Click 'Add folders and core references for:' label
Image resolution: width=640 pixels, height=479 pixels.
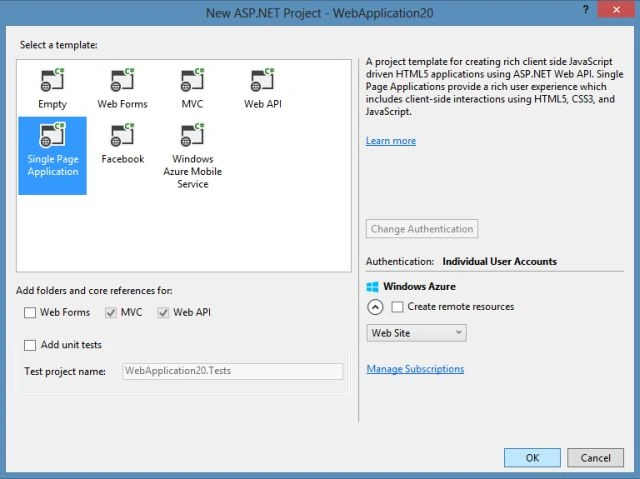pos(94,291)
